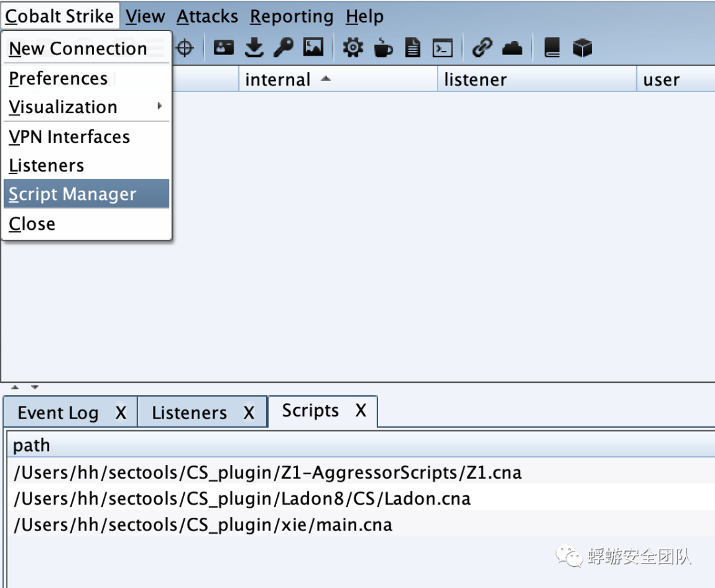Image resolution: width=715 pixels, height=588 pixels.
Task: Click the chain link host file icon
Action: 482,48
